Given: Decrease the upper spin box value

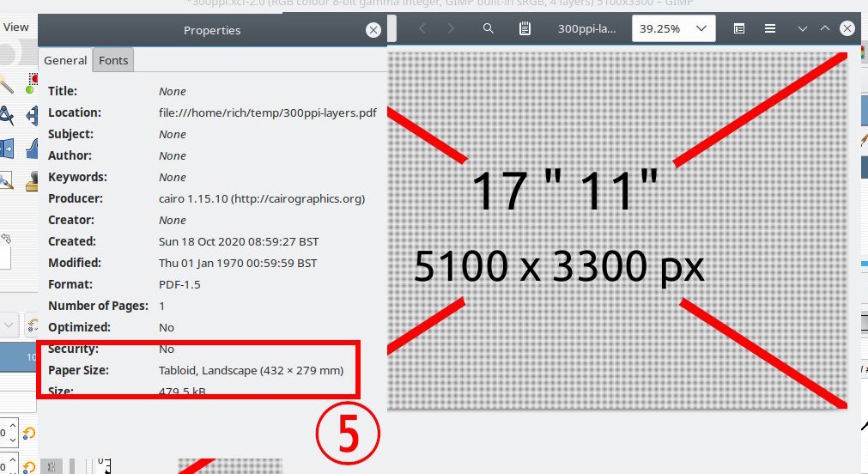Looking at the screenshot, I should [x=13, y=441].
